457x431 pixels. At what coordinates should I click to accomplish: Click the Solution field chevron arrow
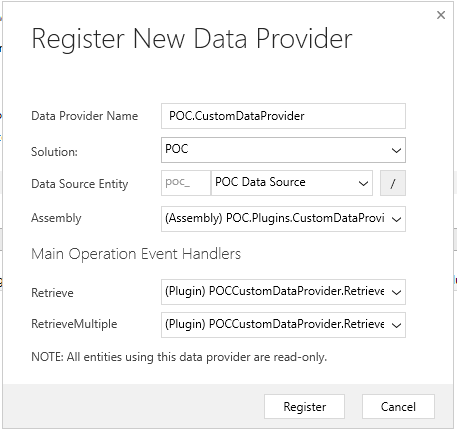pos(396,150)
